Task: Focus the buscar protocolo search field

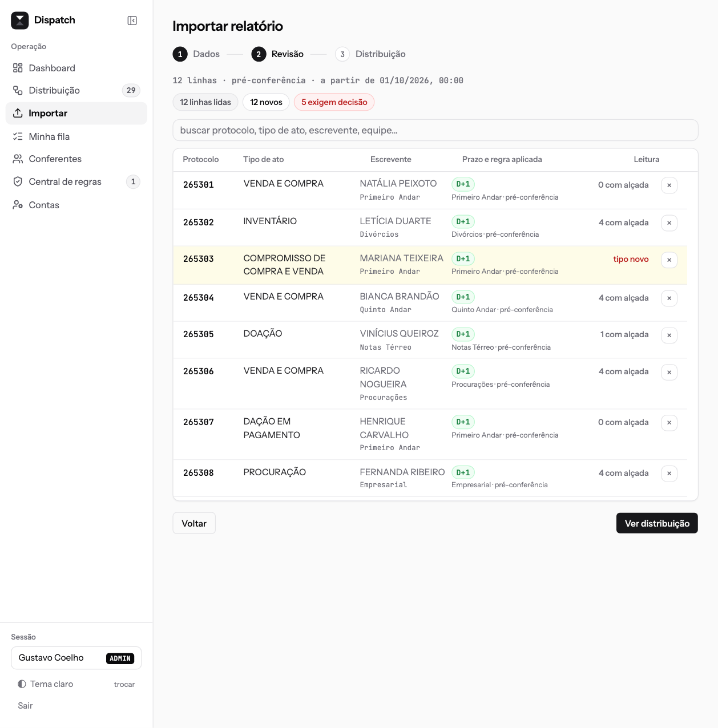Action: 435,130
